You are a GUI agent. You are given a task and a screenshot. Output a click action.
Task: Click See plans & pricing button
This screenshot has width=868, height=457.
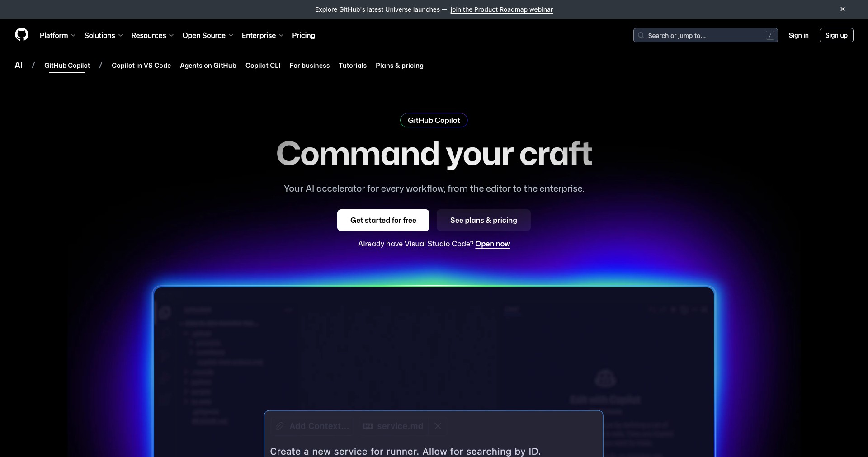coord(484,220)
